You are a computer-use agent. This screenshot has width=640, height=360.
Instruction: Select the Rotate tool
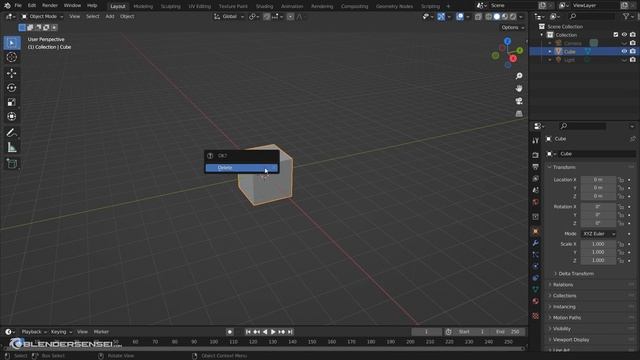[x=12, y=88]
